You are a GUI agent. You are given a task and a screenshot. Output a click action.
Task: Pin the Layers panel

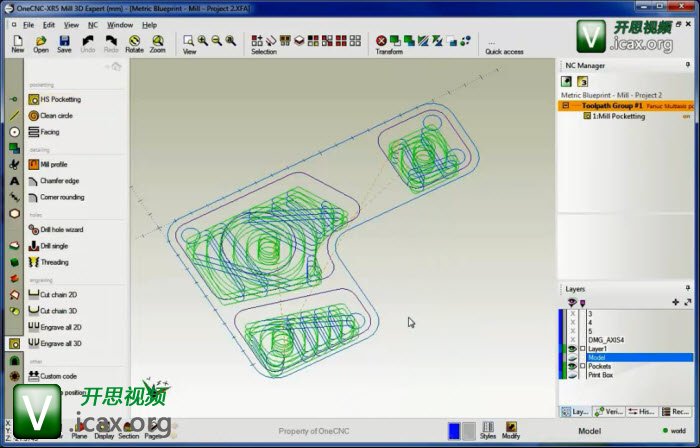(688, 288)
